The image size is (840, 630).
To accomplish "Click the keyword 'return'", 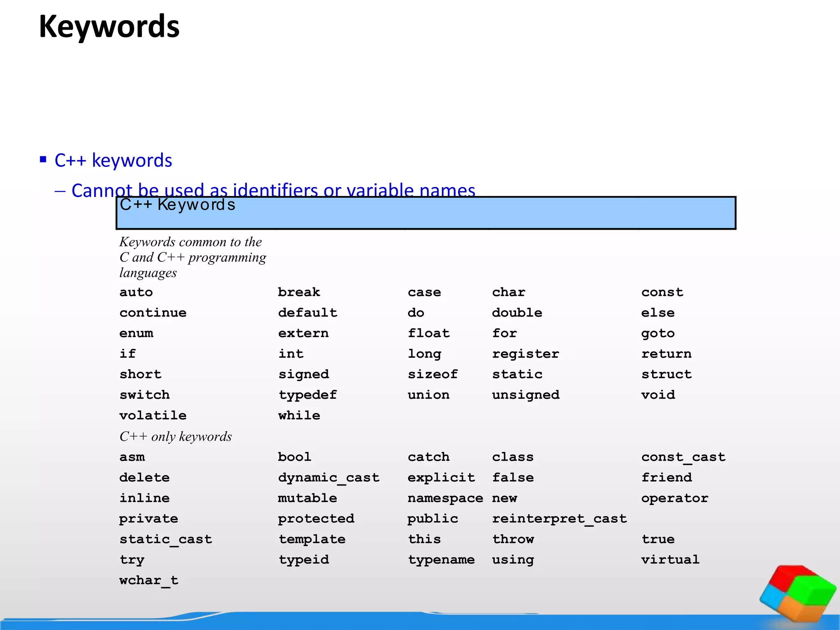I will click(667, 354).
